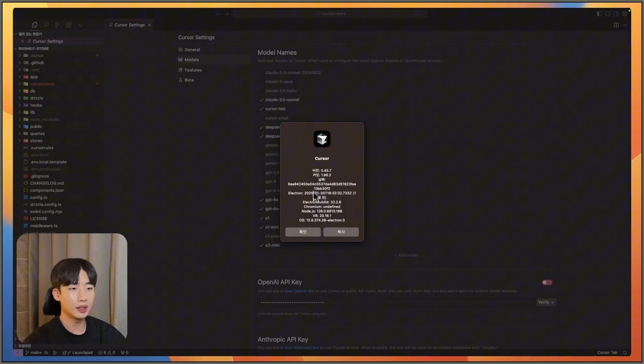The image size is (644, 364).
Task: Click the 확인 button in Cursor dialog
Action: tap(303, 232)
